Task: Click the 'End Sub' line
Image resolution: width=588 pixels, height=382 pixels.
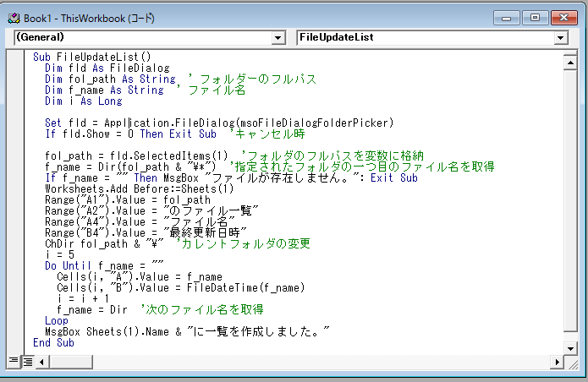Action: pyautogui.click(x=53, y=343)
